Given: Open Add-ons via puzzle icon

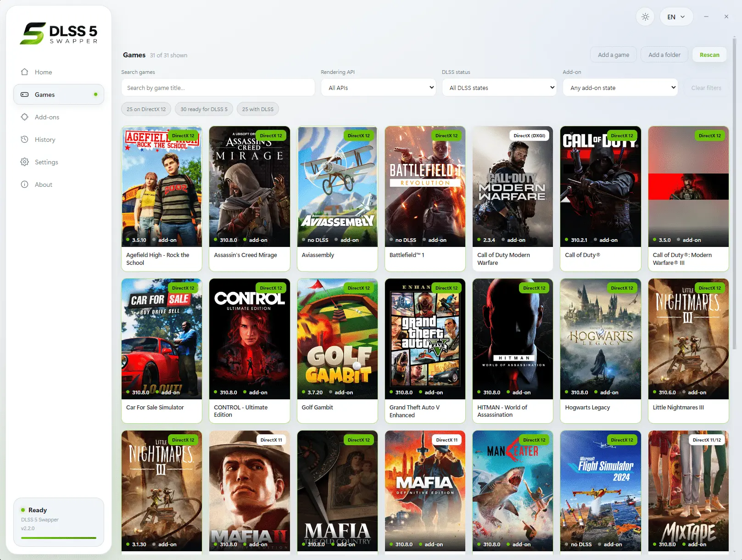Looking at the screenshot, I should click(25, 117).
